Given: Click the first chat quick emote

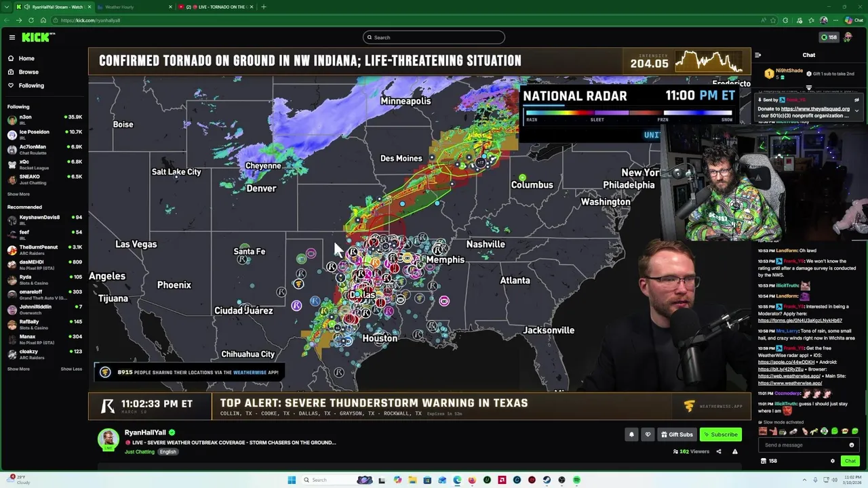Looking at the screenshot, I should (x=763, y=432).
